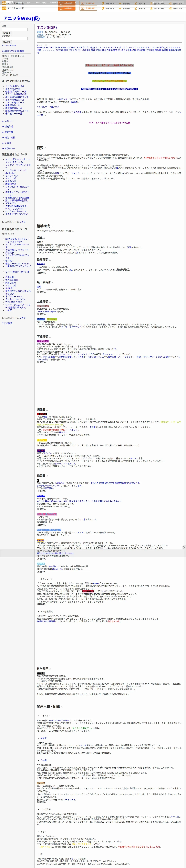Open 氷の女王(アンパンマン) page link
This screenshot has height=868, width=186.
coord(17,214)
